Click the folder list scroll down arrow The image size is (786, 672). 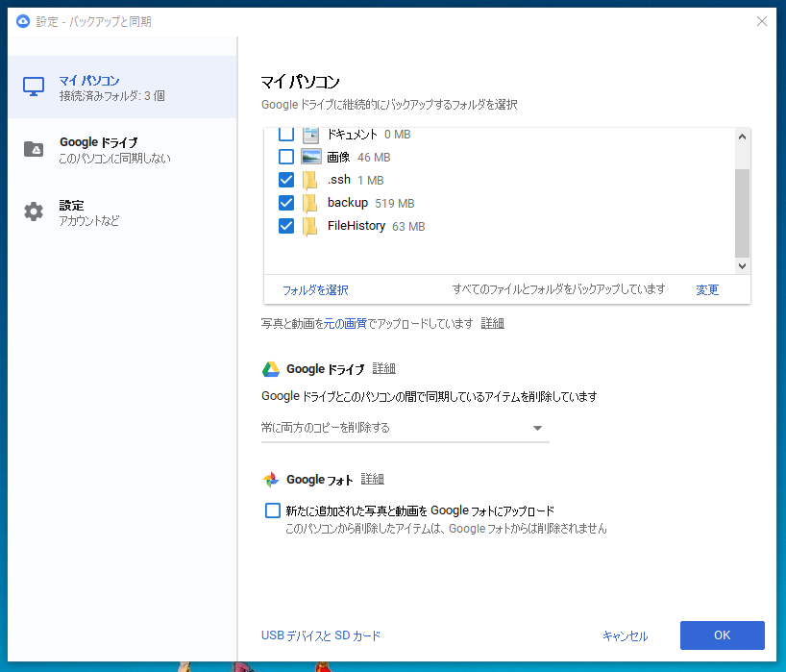click(x=743, y=266)
